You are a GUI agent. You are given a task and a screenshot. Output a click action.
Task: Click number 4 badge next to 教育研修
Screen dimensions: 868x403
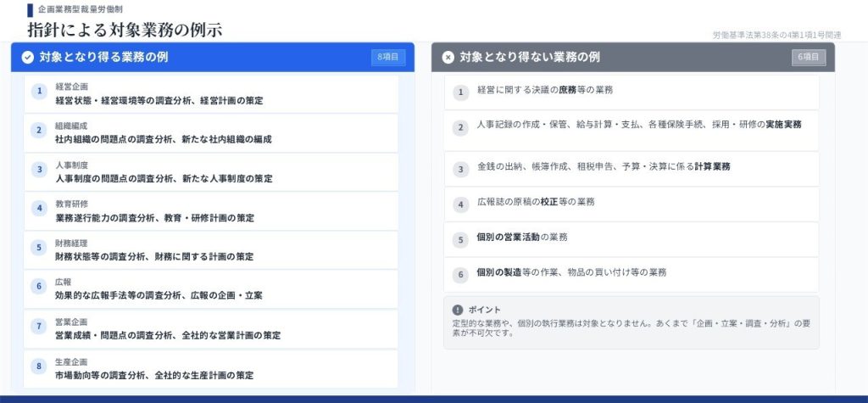pos(39,209)
